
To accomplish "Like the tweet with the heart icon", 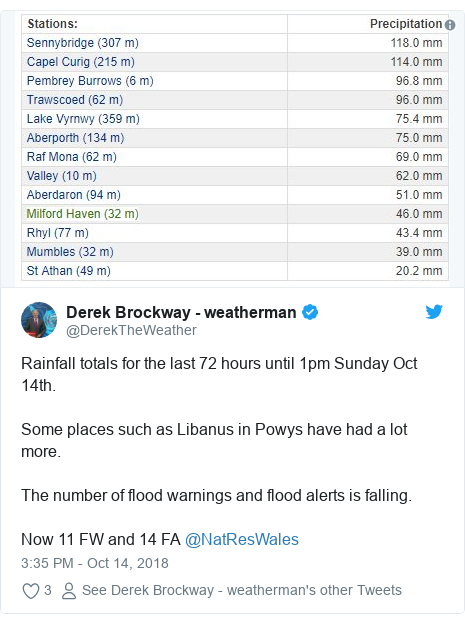I will [31, 591].
